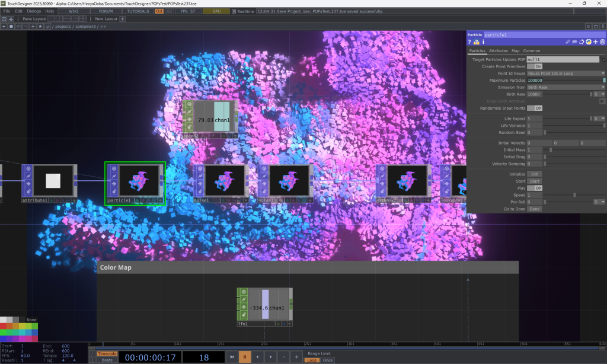The width and height of the screenshot is (607, 364).
Task: Toggle the Realtime checkbox
Action: coord(234,11)
